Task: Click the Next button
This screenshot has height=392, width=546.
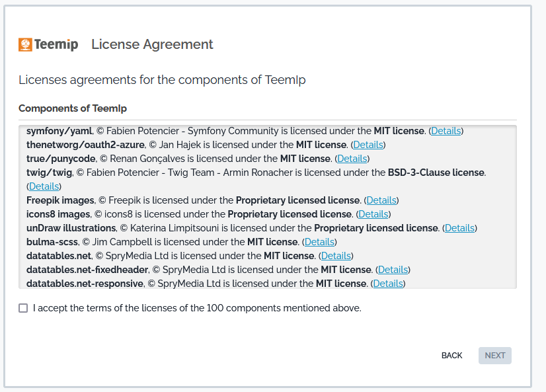Action: click(x=494, y=356)
